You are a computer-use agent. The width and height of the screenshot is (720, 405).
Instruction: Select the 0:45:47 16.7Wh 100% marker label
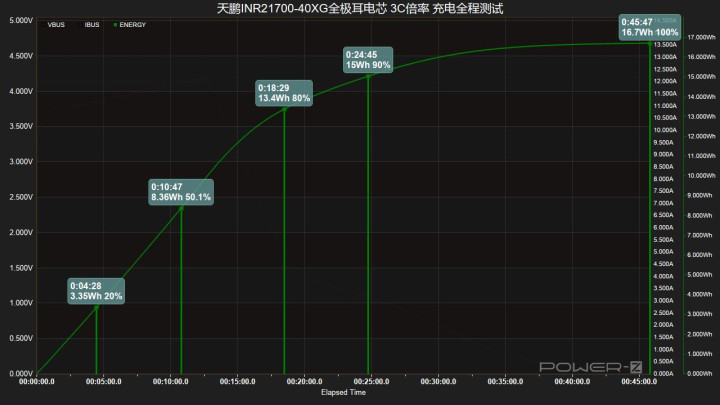pos(649,27)
